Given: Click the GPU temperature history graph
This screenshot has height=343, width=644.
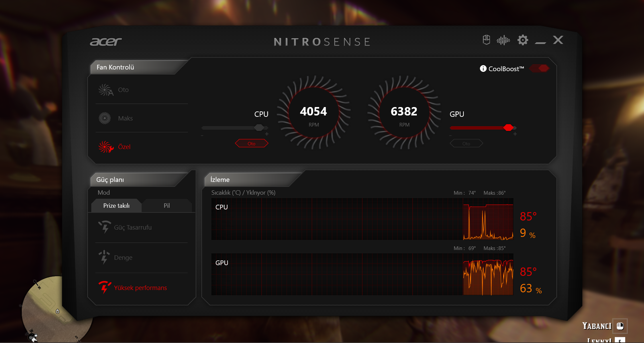Looking at the screenshot, I should 362,274.
